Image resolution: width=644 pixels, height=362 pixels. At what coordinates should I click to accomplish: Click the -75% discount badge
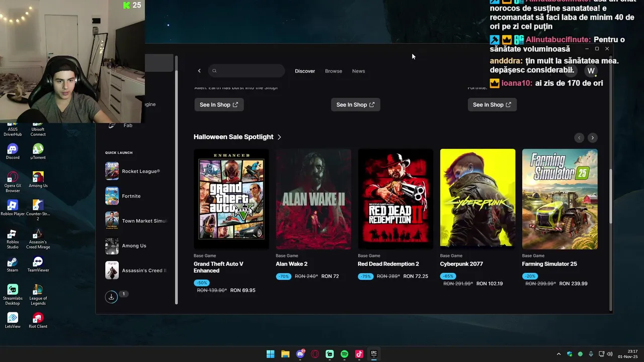point(365,277)
